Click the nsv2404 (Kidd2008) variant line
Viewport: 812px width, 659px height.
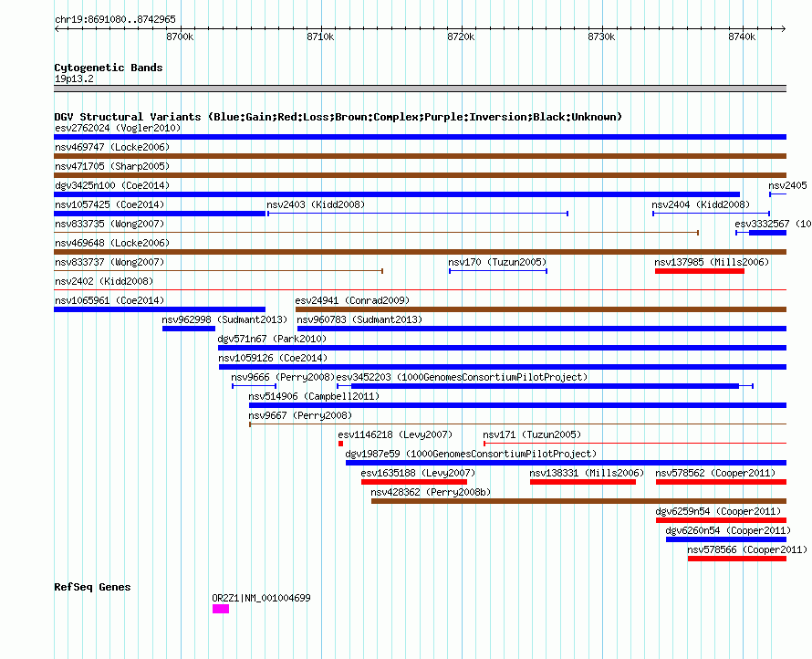tap(711, 214)
